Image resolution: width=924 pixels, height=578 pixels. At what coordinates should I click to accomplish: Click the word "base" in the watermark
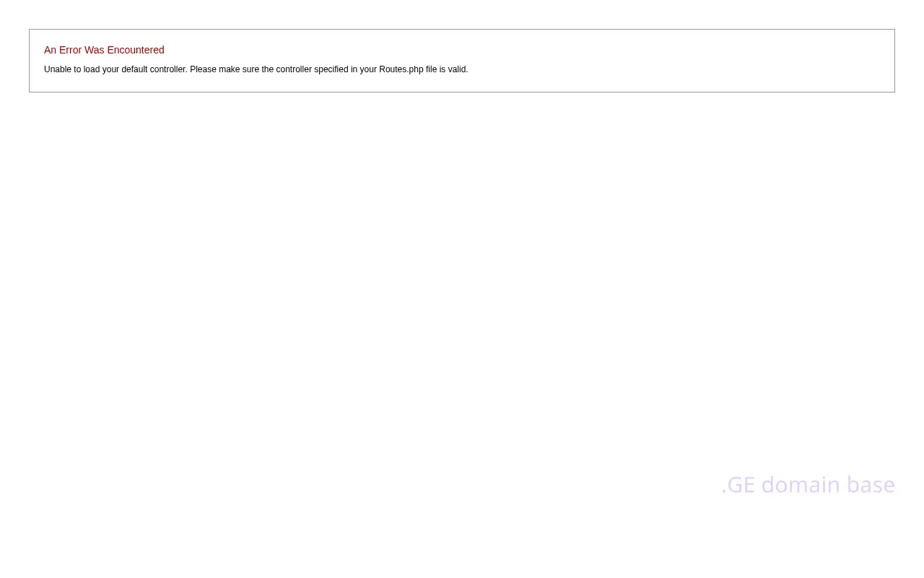point(871,485)
